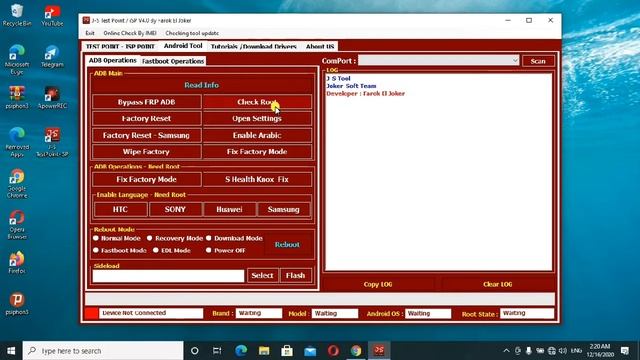Click the plain Factory Reset button
The height and width of the screenshot is (360, 640).
(147, 118)
